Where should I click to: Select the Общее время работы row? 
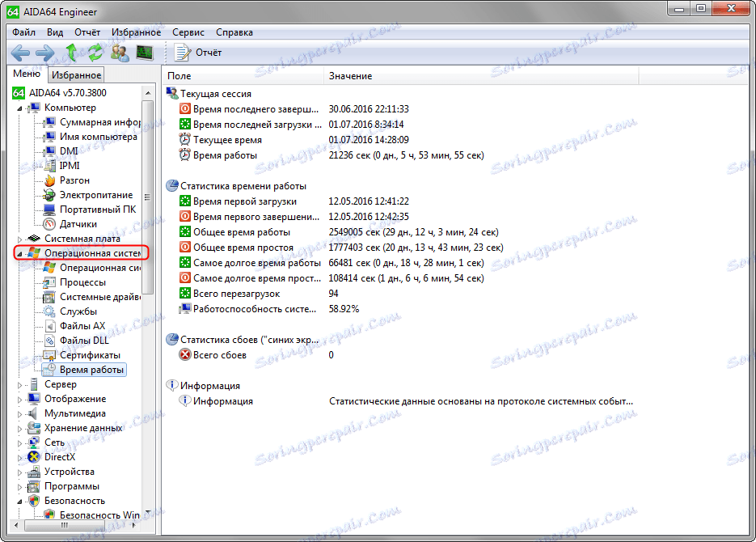[339, 232]
